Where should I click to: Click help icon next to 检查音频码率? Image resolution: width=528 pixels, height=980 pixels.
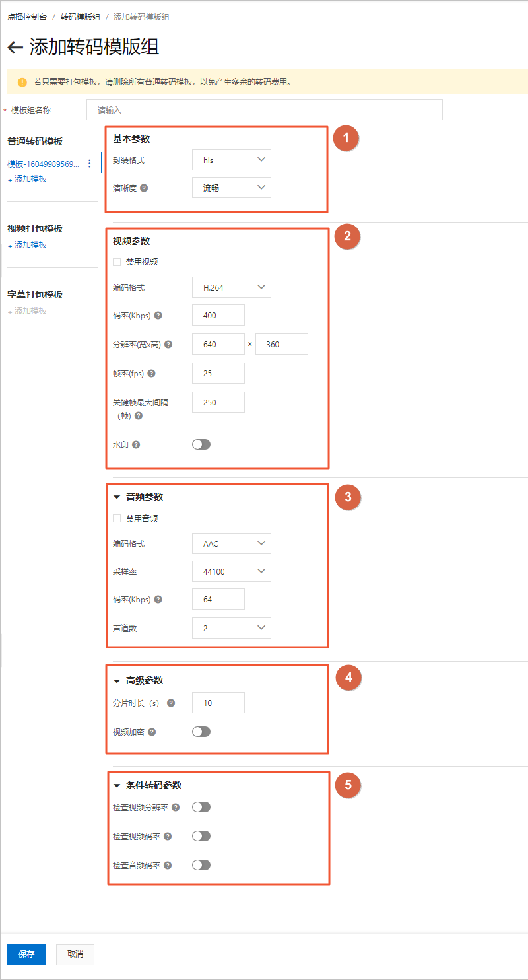[168, 865]
